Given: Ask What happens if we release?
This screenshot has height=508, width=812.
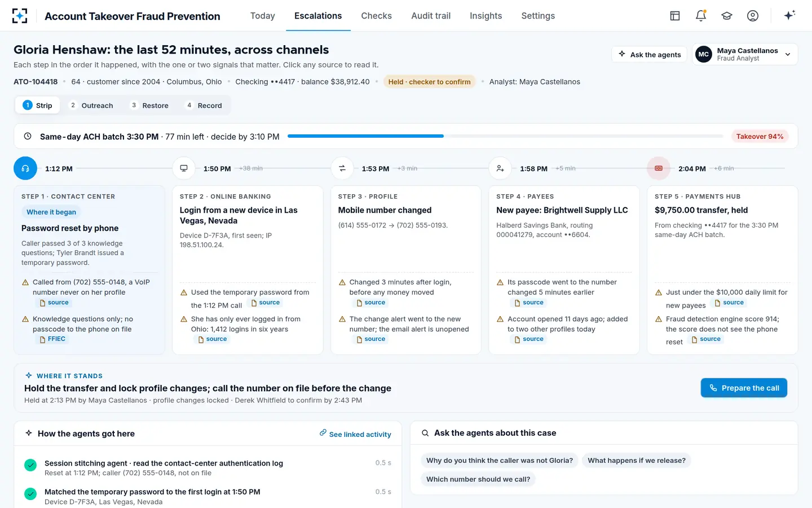Looking at the screenshot, I should [637, 461].
